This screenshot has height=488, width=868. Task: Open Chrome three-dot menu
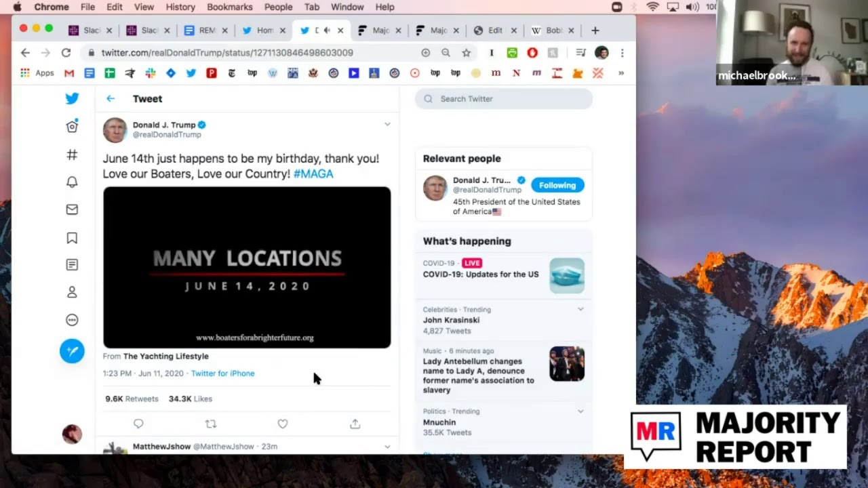[622, 53]
